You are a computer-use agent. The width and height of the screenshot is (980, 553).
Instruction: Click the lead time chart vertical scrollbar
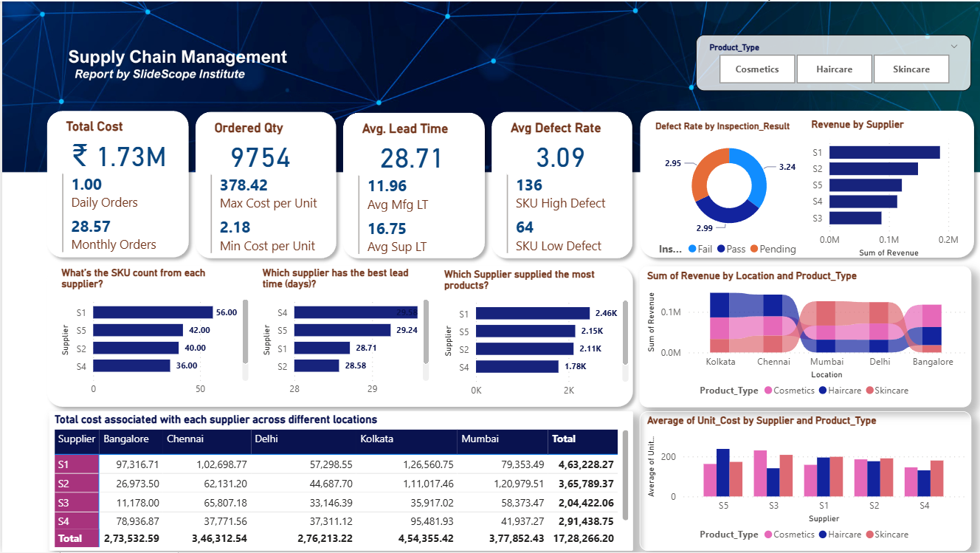point(426,331)
